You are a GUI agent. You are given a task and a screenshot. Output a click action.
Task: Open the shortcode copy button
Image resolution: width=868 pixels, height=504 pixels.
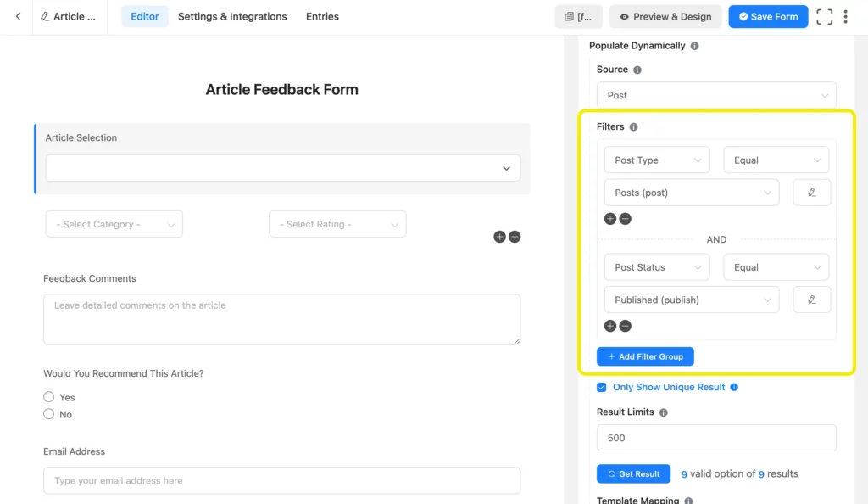pyautogui.click(x=578, y=17)
